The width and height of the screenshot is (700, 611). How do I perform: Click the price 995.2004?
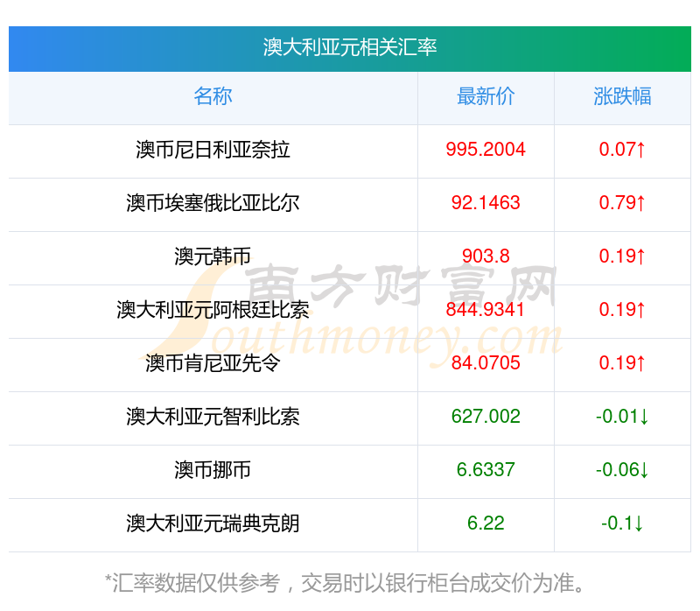486,150
